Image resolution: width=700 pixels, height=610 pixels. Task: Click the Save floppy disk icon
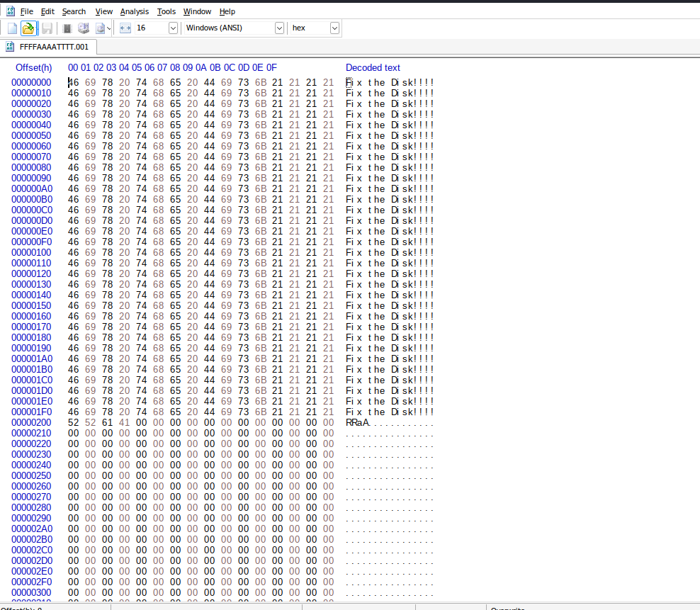point(47,28)
